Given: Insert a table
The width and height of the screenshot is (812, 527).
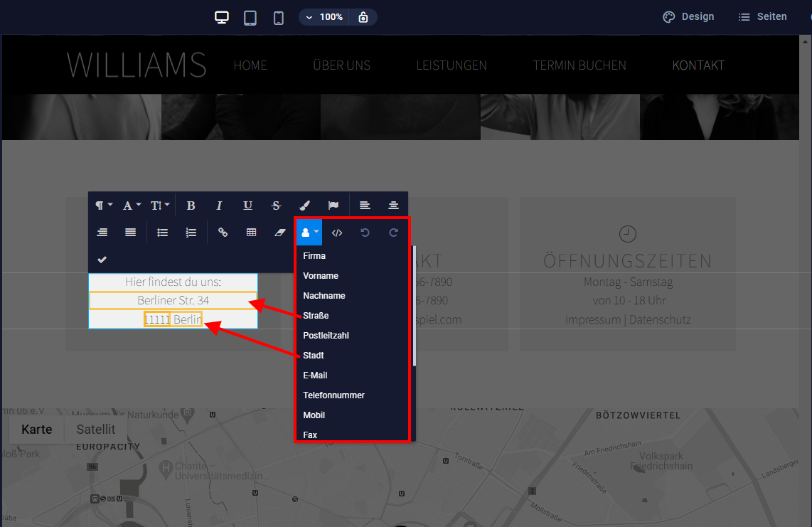Looking at the screenshot, I should point(251,233).
